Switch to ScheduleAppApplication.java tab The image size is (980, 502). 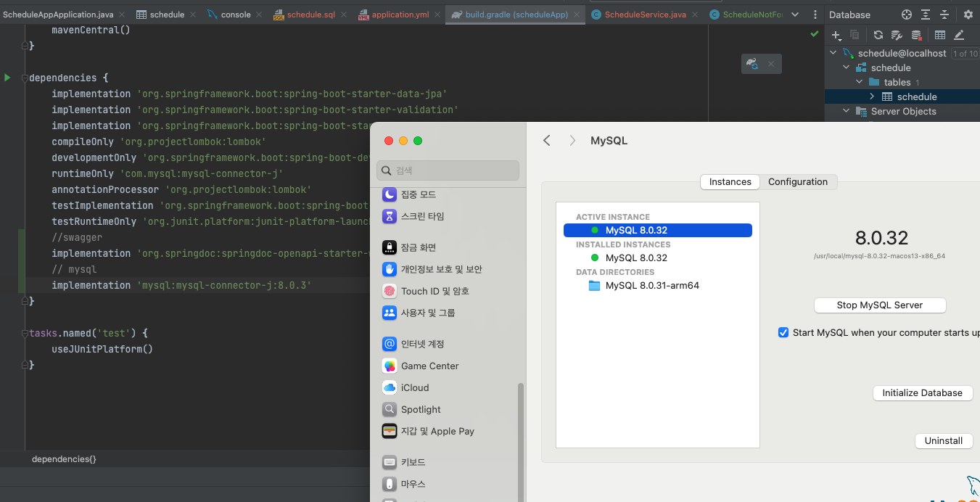tap(59, 15)
